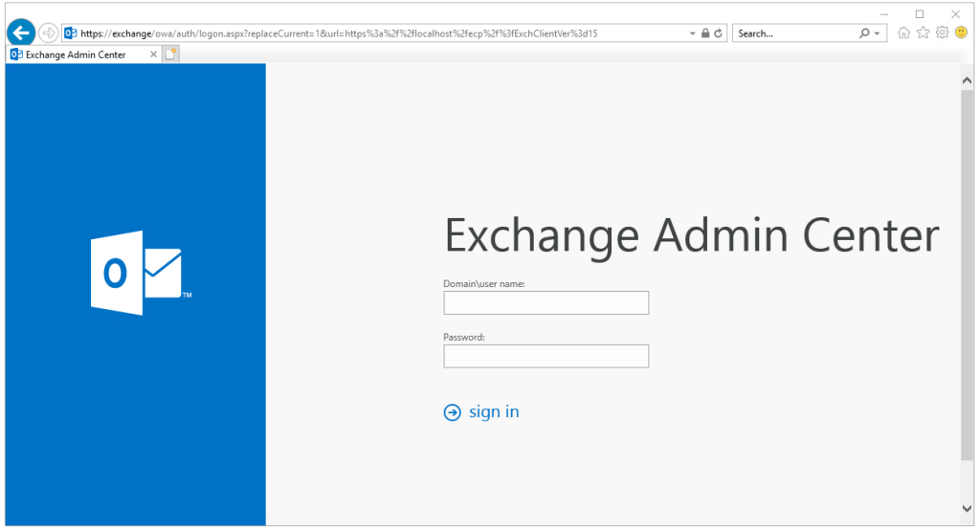Viewport: 980px width, 531px height.
Task: Click the scrollbar up arrow
Action: coord(967,80)
